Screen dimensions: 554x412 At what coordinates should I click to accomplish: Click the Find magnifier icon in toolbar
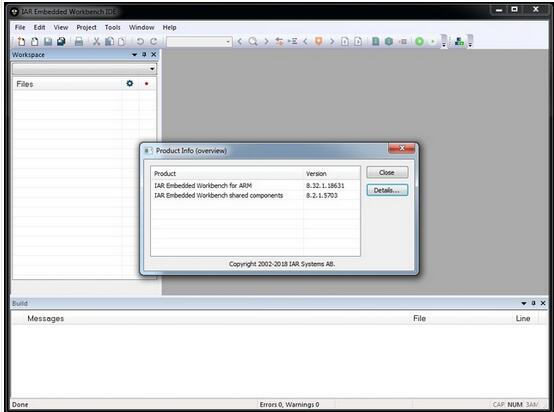coord(253,42)
